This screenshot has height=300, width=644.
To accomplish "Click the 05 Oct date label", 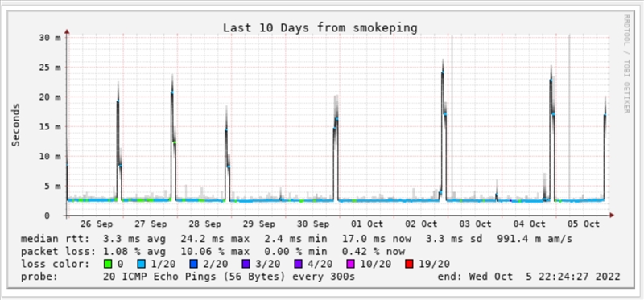I will click(x=583, y=224).
